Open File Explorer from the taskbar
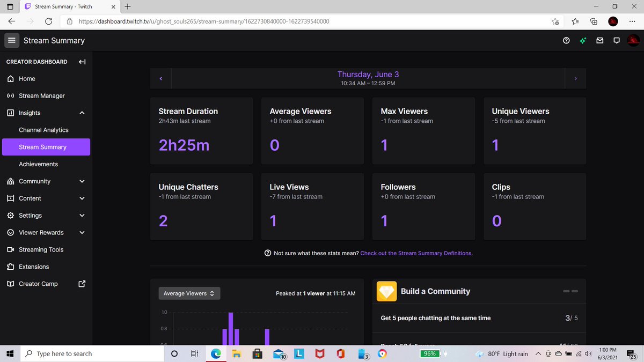This screenshot has height=362, width=644. click(236, 353)
